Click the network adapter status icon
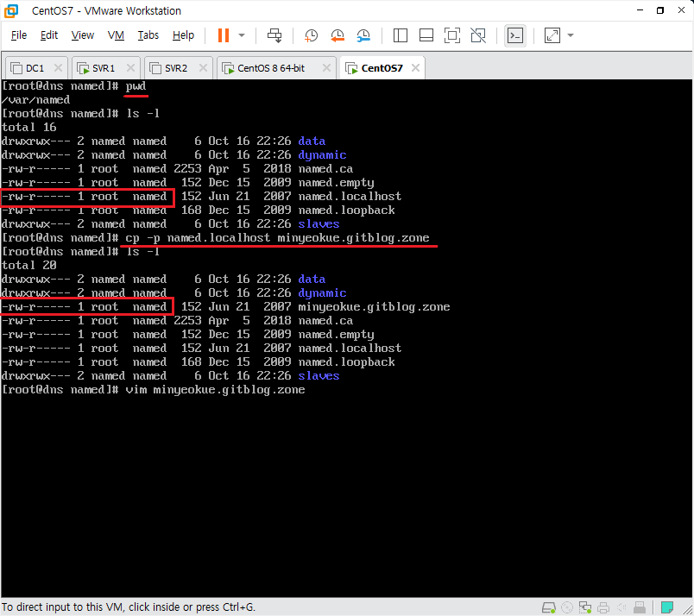The image size is (694, 616). tap(585, 607)
